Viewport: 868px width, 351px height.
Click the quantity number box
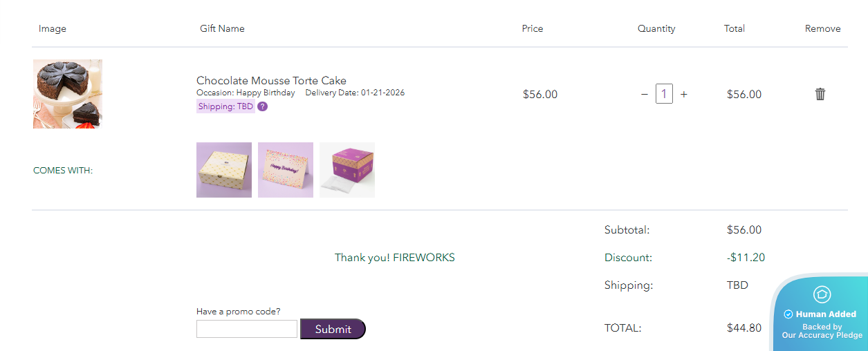coord(664,94)
